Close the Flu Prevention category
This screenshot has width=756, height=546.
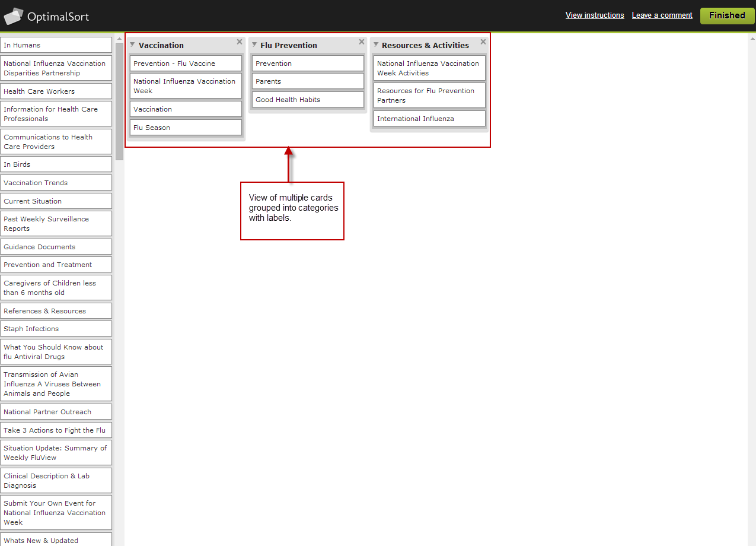[x=362, y=42]
